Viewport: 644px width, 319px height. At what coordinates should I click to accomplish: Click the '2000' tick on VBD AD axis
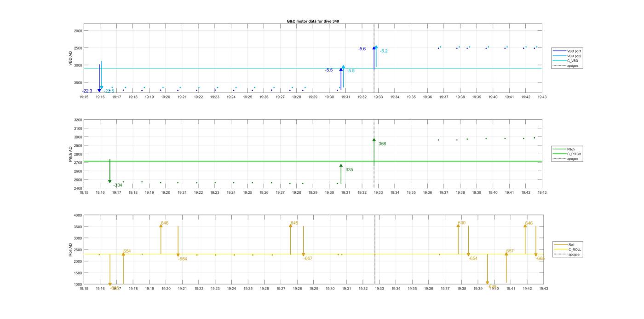click(x=78, y=31)
